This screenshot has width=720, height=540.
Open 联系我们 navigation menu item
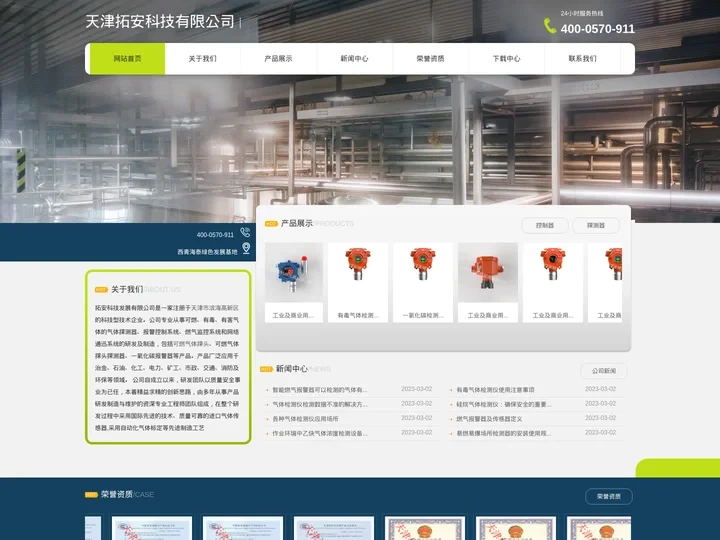pyautogui.click(x=582, y=59)
